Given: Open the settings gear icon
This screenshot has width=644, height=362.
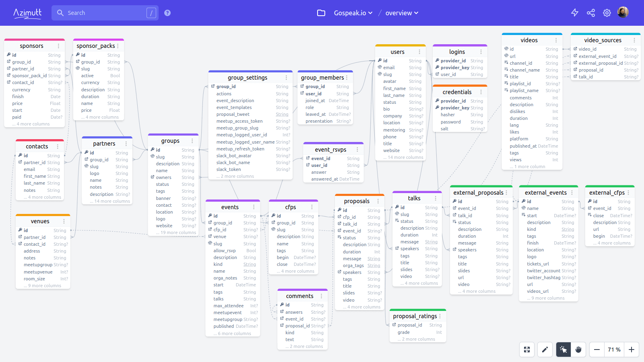Looking at the screenshot, I should [607, 12].
